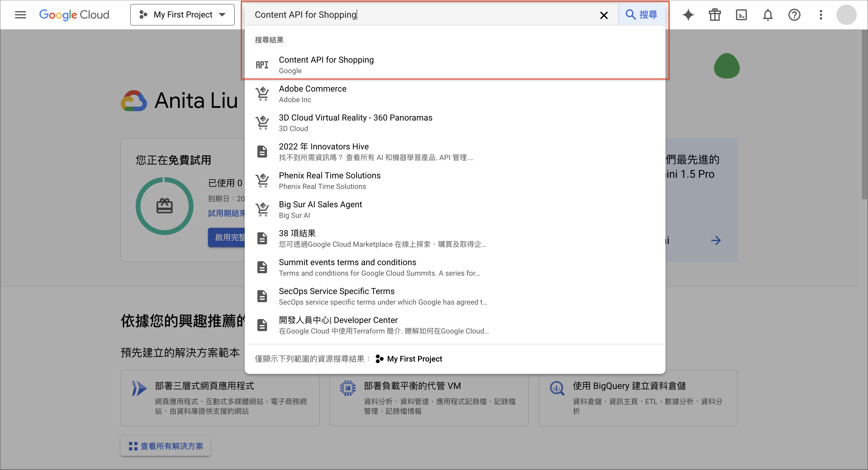Expand the project picker dropdown arrow
The height and width of the screenshot is (470, 868).
[x=222, y=14]
